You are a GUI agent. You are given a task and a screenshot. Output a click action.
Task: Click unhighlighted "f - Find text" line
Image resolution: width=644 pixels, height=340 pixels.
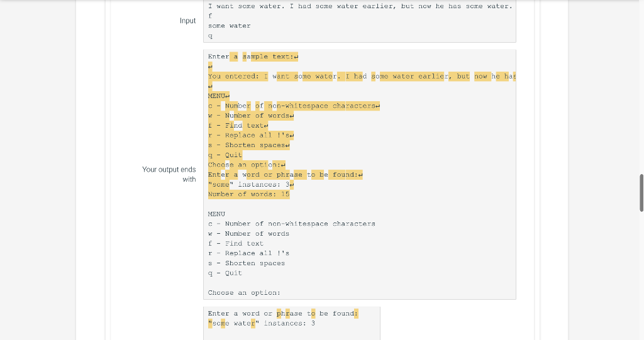(x=236, y=244)
